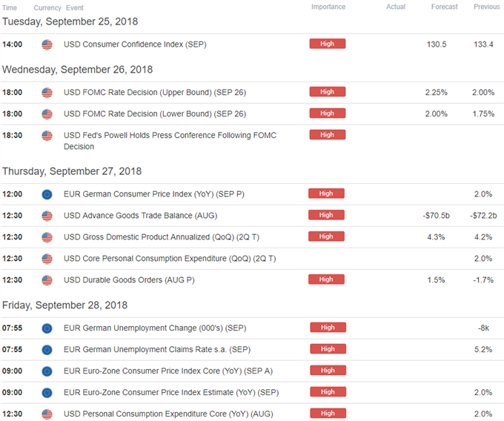The width and height of the screenshot is (504, 421).
Task: Click the Event column header
Action: click(x=75, y=7)
